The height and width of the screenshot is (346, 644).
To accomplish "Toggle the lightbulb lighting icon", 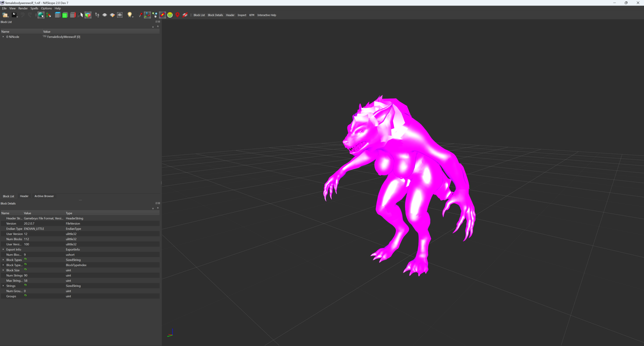I will pyautogui.click(x=130, y=15).
